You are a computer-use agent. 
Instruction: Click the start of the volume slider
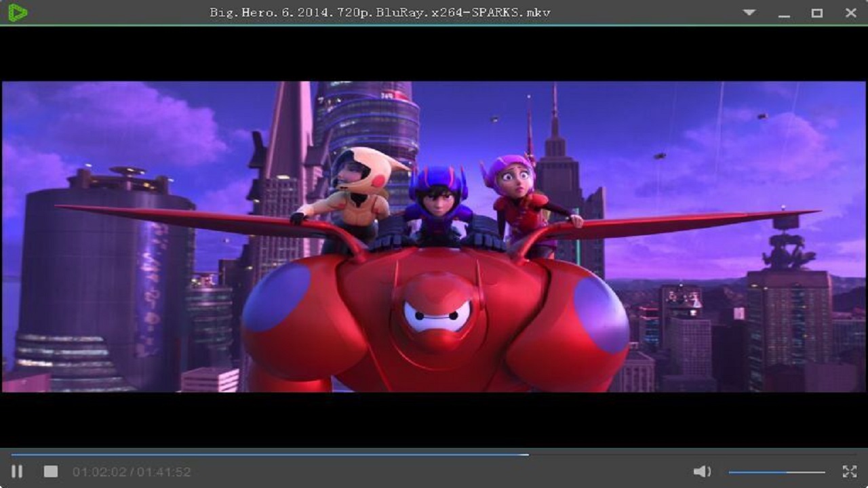[731, 472]
